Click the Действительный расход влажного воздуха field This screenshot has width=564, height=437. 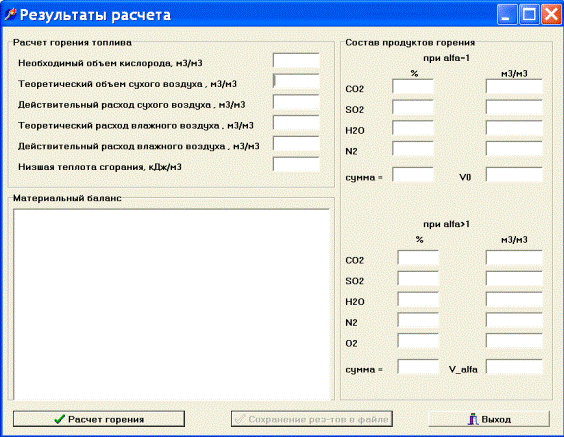pos(296,144)
